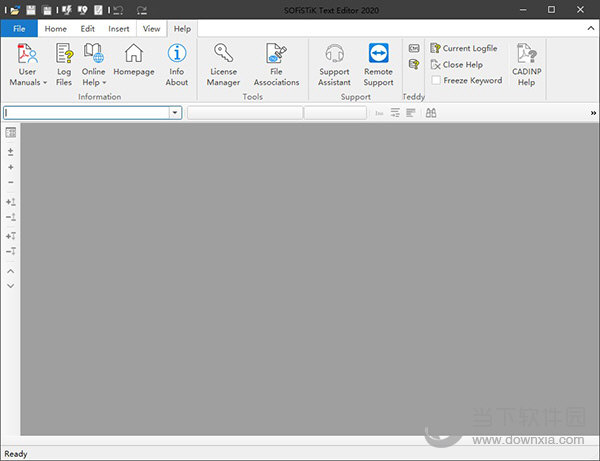The image size is (600, 461).
Task: Click the up chevron in left sidebar
Action: tap(11, 271)
